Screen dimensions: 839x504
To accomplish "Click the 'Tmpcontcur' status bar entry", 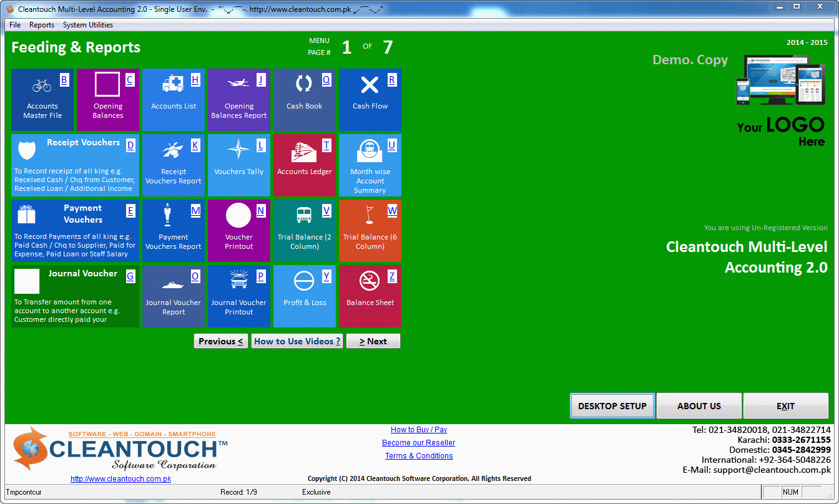I will click(x=24, y=492).
